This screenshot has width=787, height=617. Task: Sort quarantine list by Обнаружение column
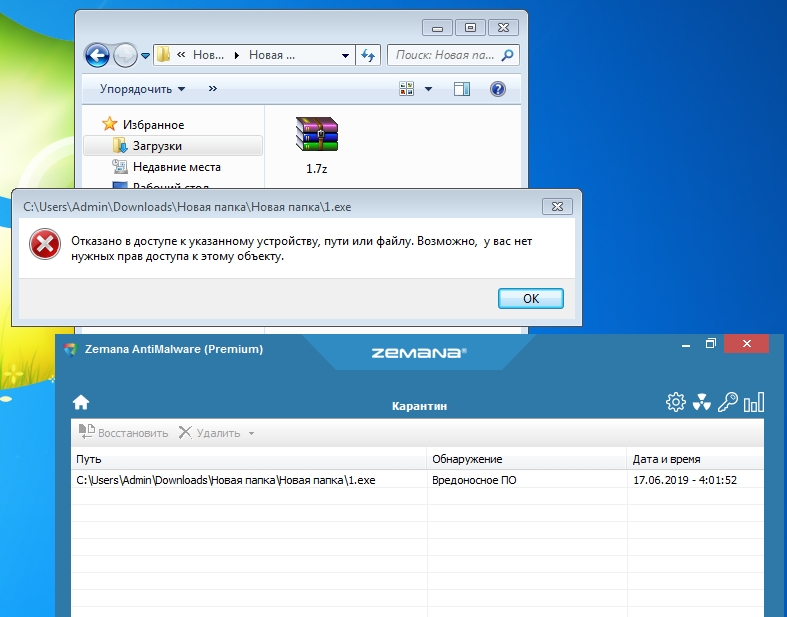(527, 459)
